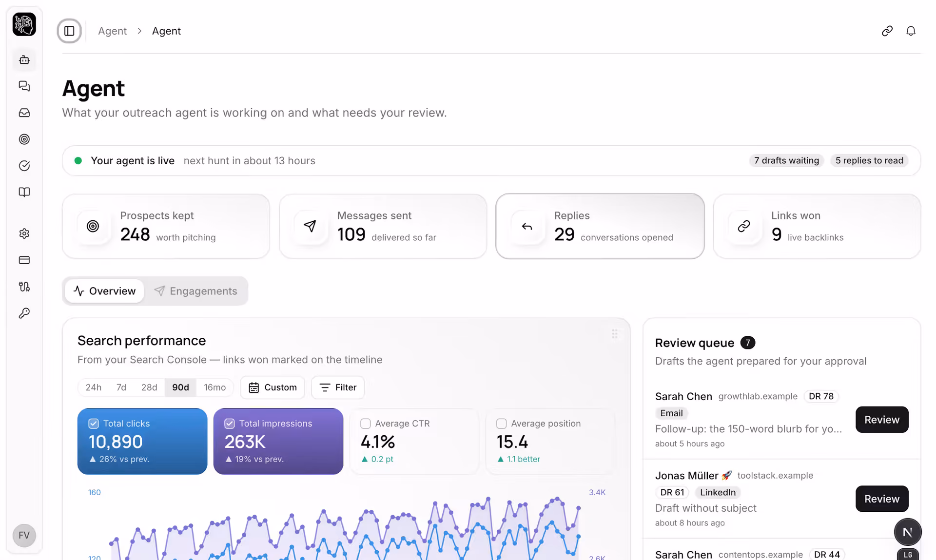Select the 28d time range
The height and width of the screenshot is (560, 936).
[x=149, y=387]
